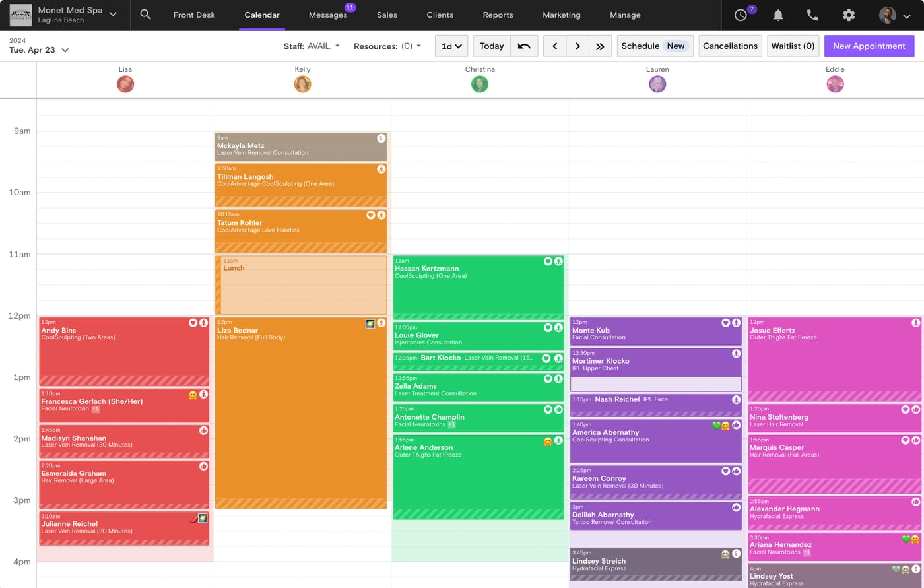The image size is (924, 588).
Task: Click Christina's staff avatar
Action: pos(480,84)
